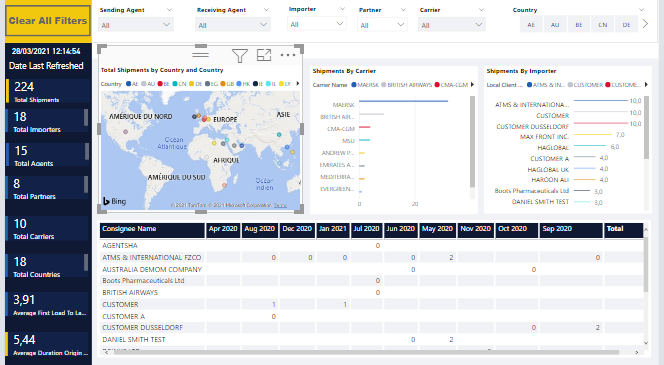Screen dimensions: 664x365
Task: Click HAROON ALI importer label
Action: point(550,180)
